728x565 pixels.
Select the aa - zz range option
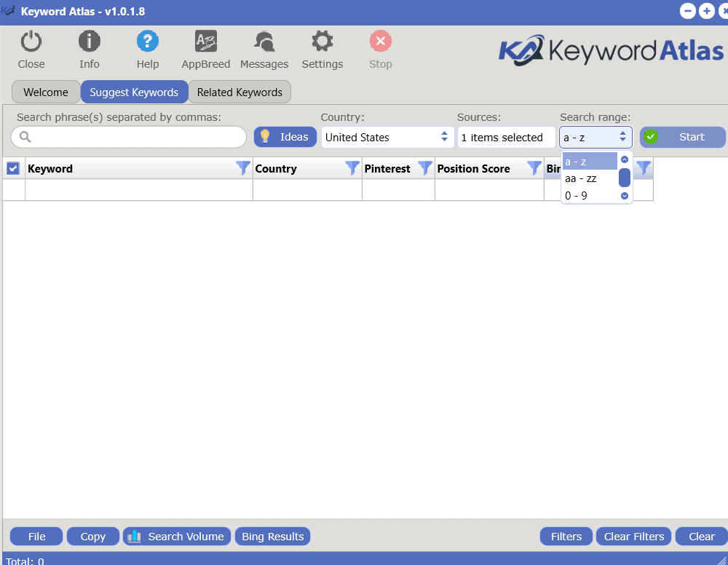point(581,178)
